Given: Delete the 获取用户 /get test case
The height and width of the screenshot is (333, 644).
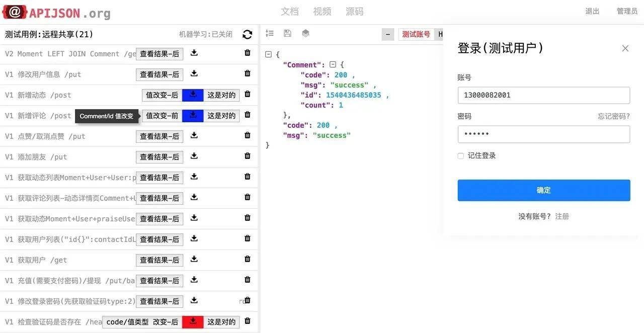Looking at the screenshot, I should [x=247, y=259].
